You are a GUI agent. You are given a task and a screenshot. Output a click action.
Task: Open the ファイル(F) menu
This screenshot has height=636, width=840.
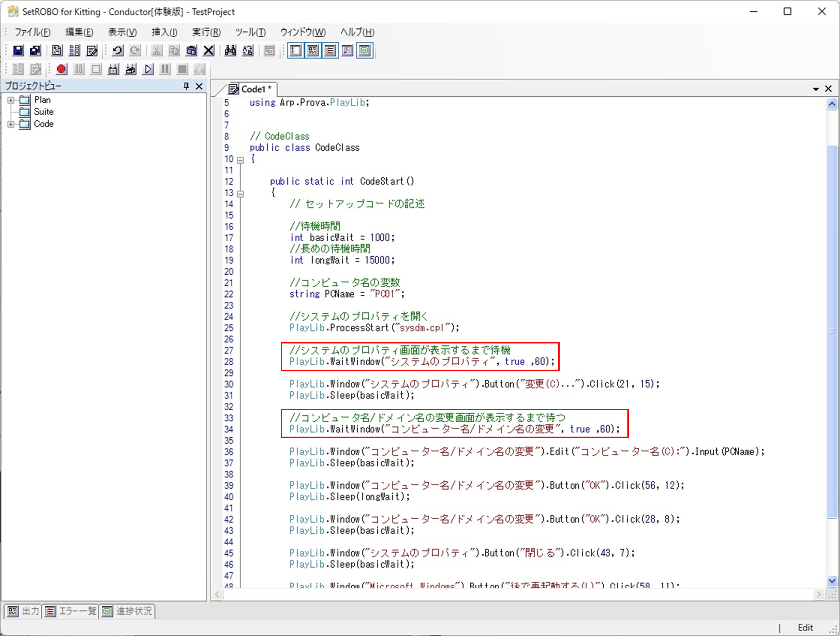[32, 32]
